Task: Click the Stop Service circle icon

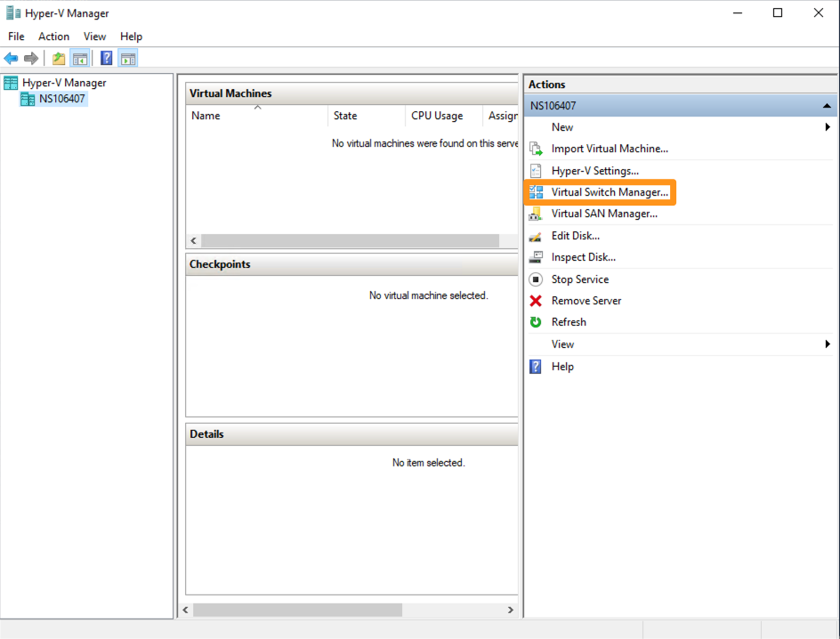Action: tap(536, 279)
